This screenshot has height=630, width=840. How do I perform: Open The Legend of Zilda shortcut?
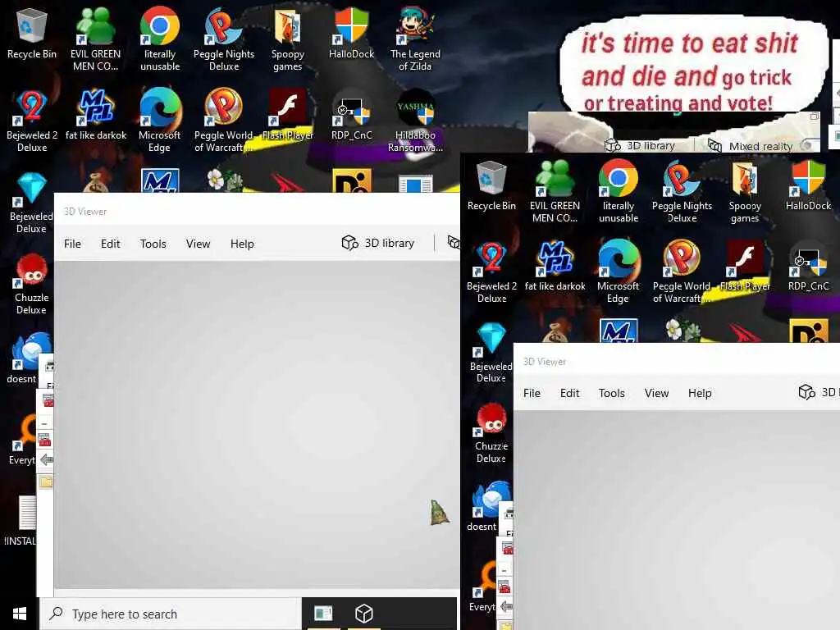tap(415, 39)
